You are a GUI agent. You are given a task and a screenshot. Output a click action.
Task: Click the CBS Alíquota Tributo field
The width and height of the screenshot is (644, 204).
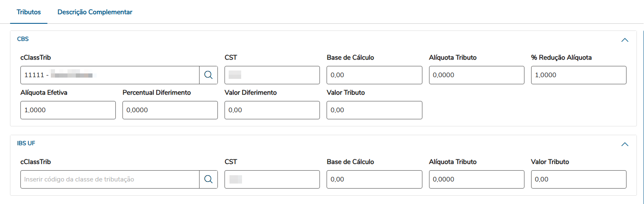click(x=476, y=75)
